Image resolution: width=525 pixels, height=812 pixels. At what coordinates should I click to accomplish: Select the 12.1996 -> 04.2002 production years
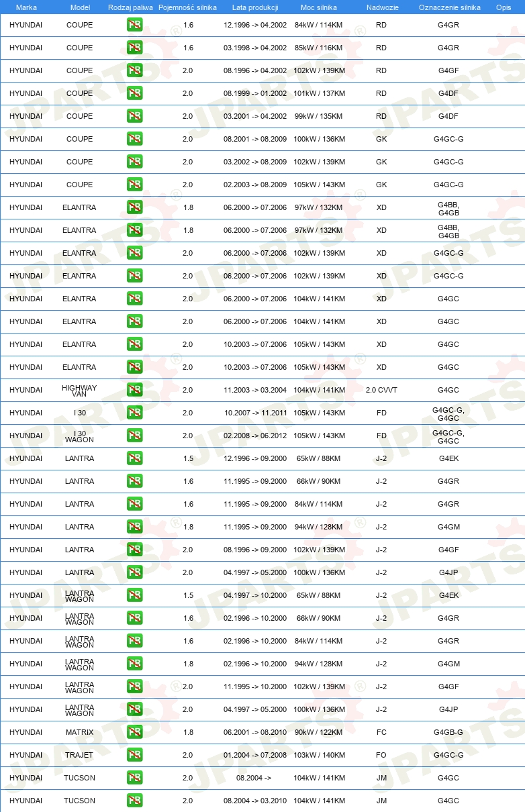click(x=255, y=25)
